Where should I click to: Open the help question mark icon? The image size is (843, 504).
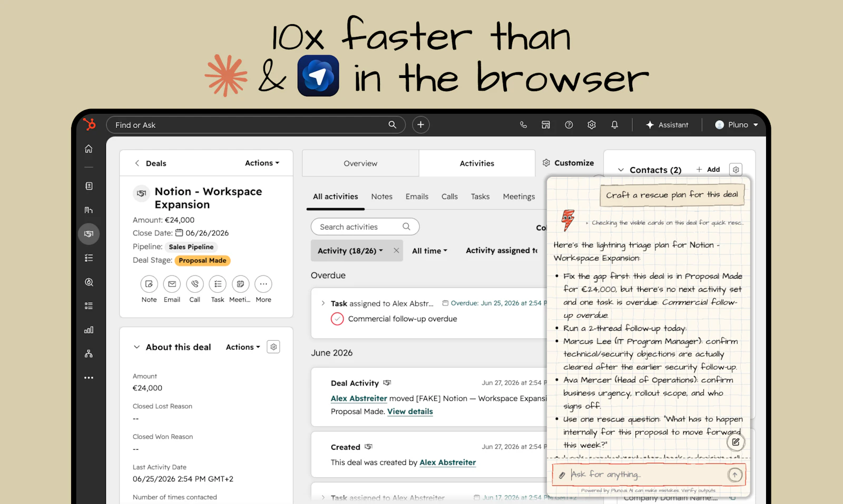tap(568, 125)
